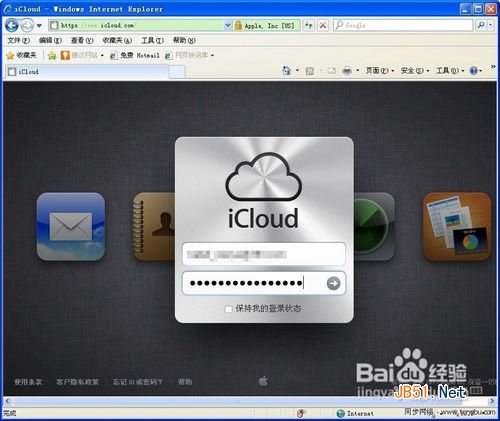Image resolution: width=500 pixels, height=421 pixels.
Task: Click the Internet zone globe in status bar
Action: 340,413
